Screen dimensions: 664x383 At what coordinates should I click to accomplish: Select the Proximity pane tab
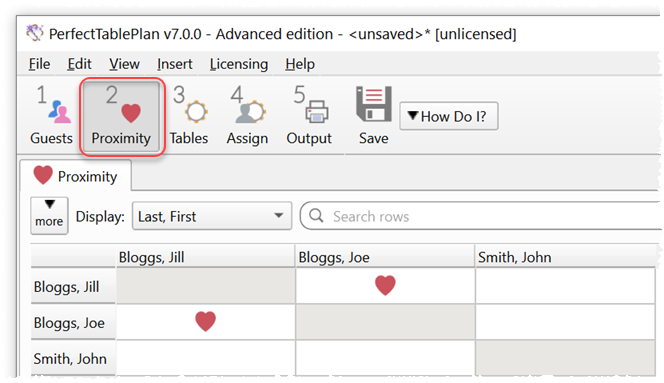click(x=76, y=176)
